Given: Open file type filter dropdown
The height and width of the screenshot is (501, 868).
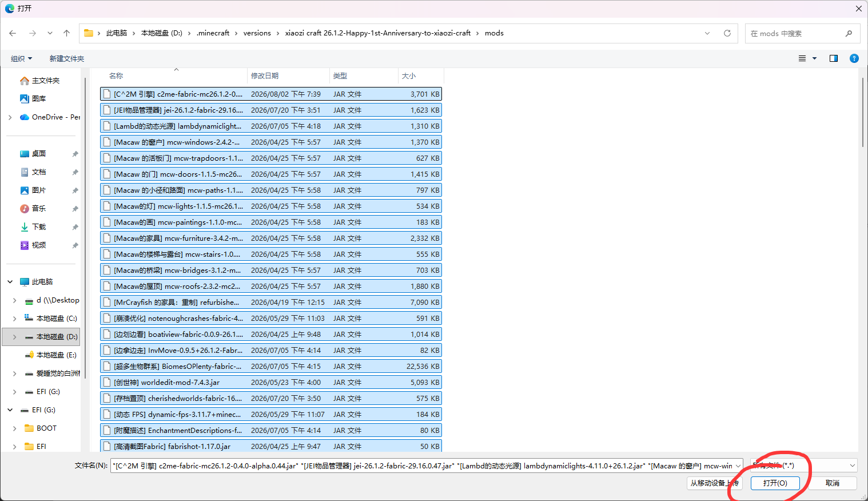Looking at the screenshot, I should pyautogui.click(x=803, y=466).
